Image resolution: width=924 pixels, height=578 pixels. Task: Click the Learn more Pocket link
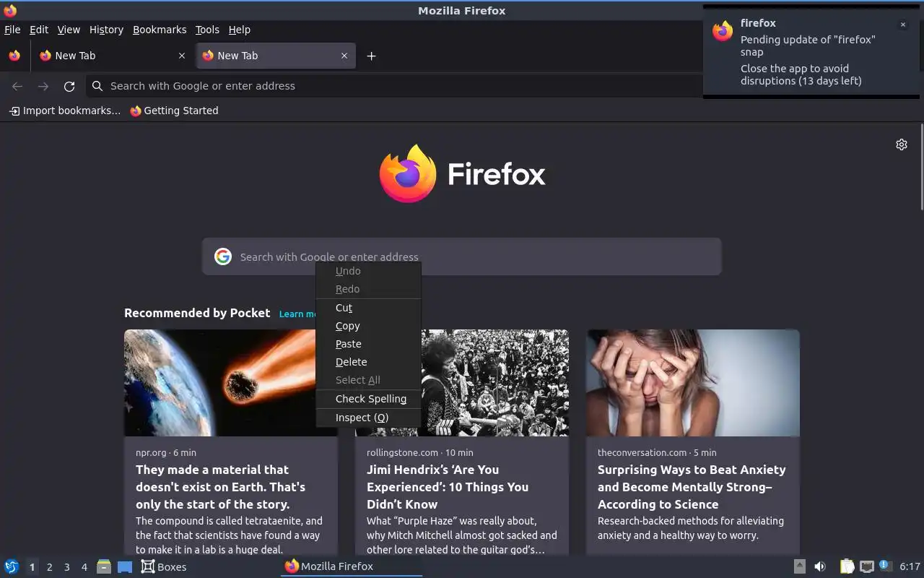pos(297,314)
